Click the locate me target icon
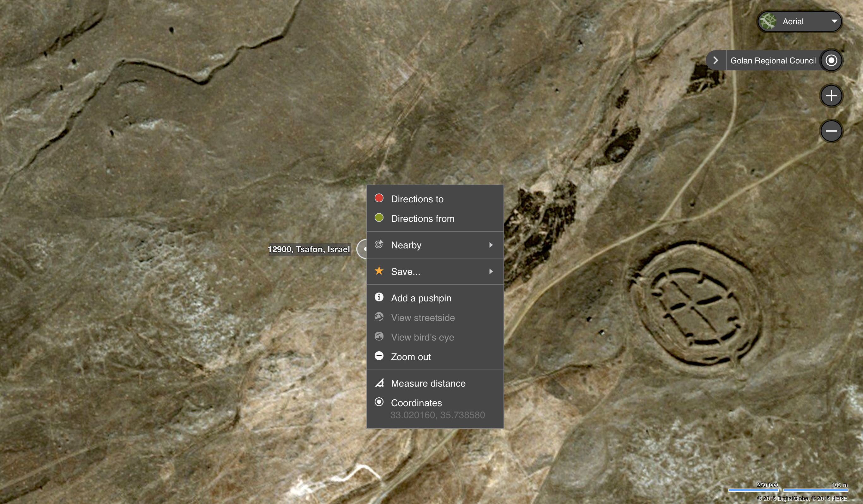 [x=831, y=61]
